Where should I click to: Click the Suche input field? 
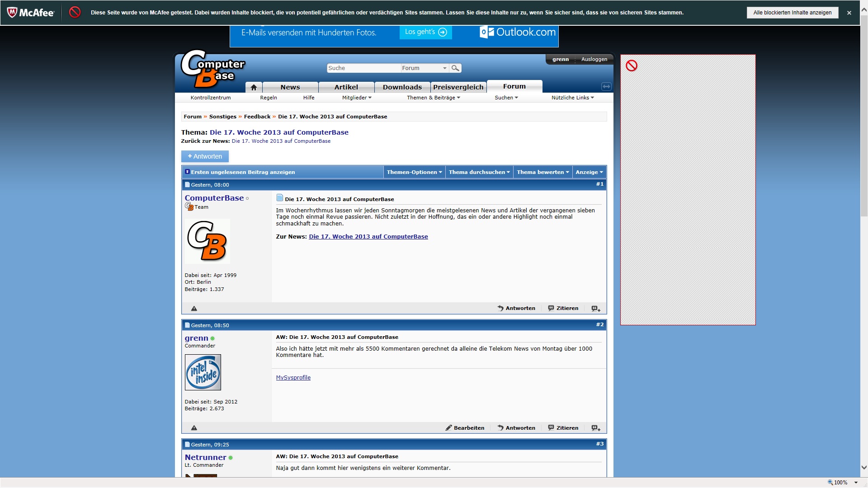pyautogui.click(x=363, y=68)
